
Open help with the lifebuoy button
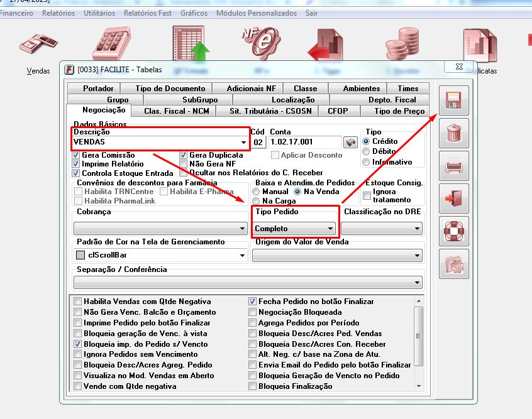point(453,231)
